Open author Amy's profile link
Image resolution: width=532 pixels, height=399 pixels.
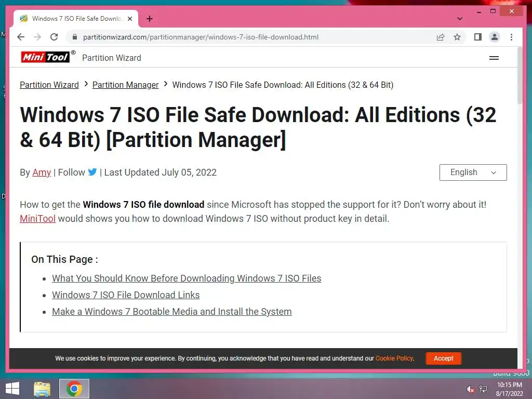(42, 172)
